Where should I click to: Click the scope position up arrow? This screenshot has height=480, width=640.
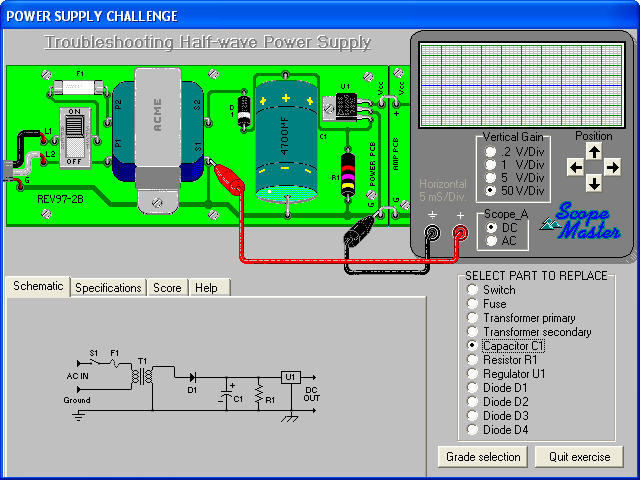[594, 152]
